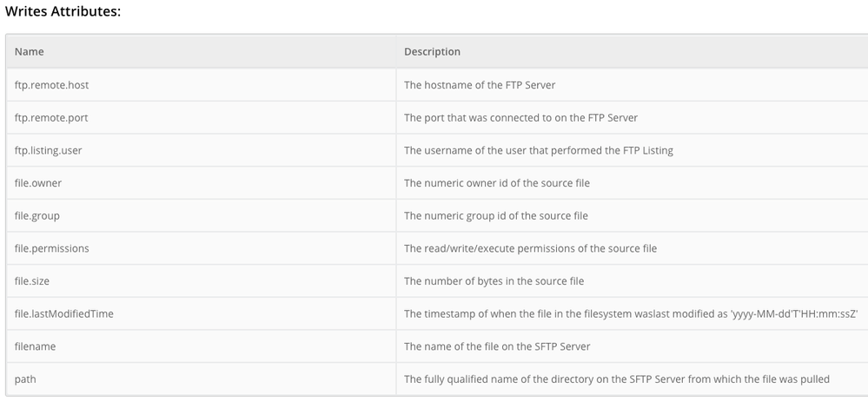Click the path attribute name

click(24, 379)
